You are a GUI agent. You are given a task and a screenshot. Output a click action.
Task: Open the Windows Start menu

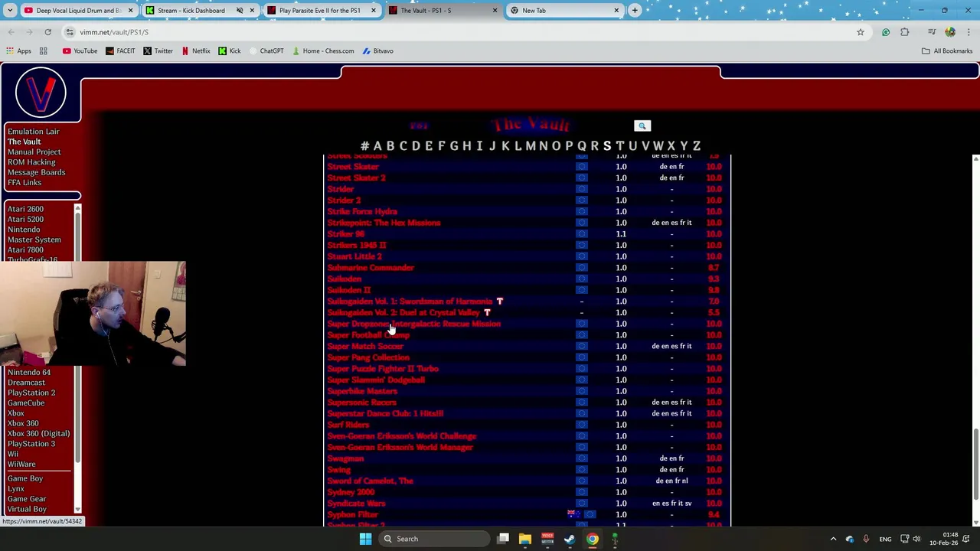tap(365, 539)
